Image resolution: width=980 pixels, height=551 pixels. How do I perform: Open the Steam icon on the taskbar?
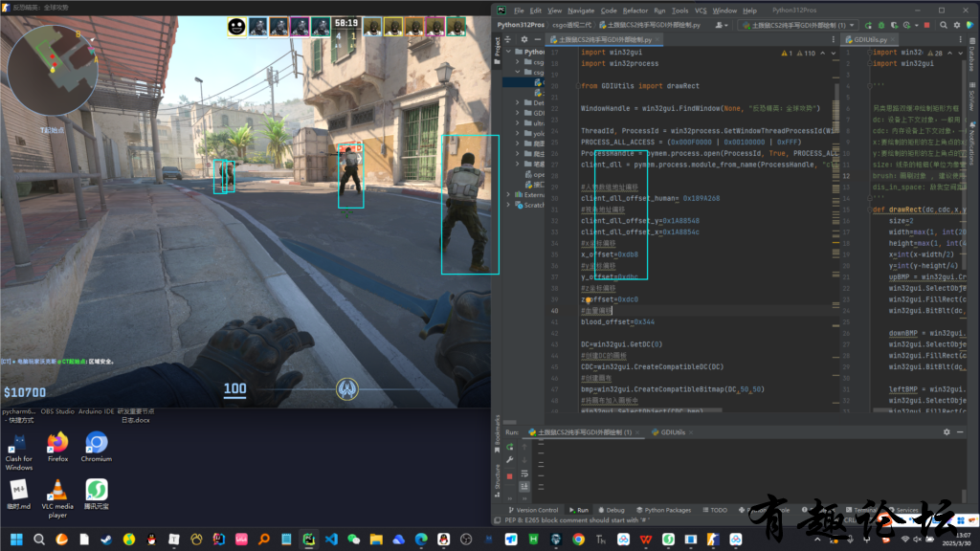[x=106, y=540]
